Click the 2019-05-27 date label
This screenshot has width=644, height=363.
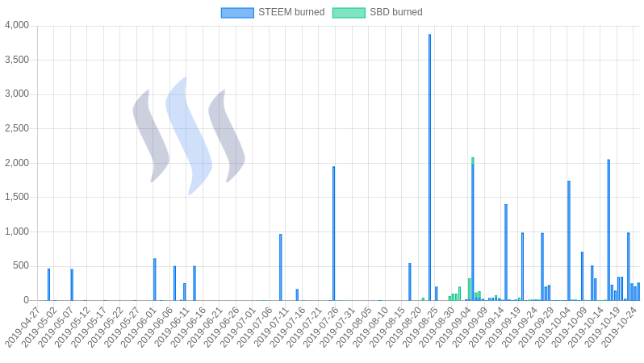point(122,328)
